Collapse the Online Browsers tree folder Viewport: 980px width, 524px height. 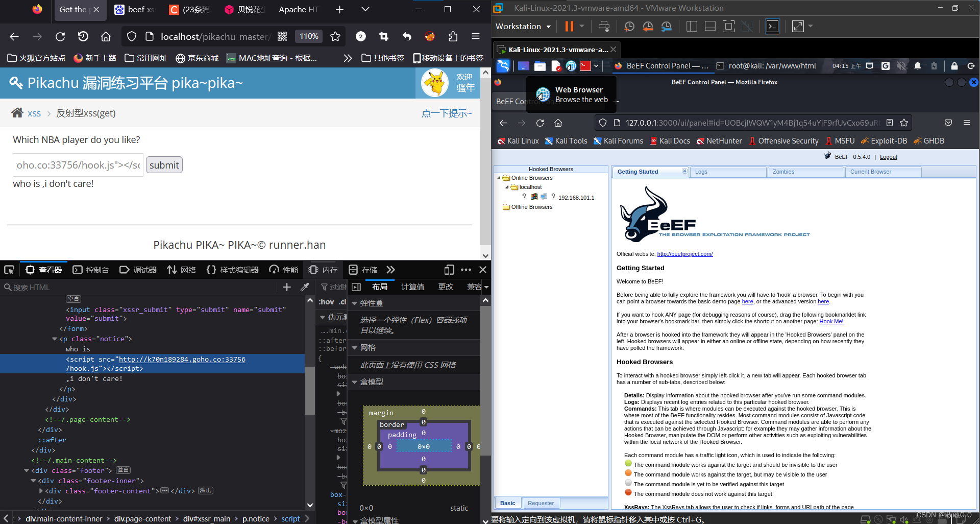pos(499,178)
